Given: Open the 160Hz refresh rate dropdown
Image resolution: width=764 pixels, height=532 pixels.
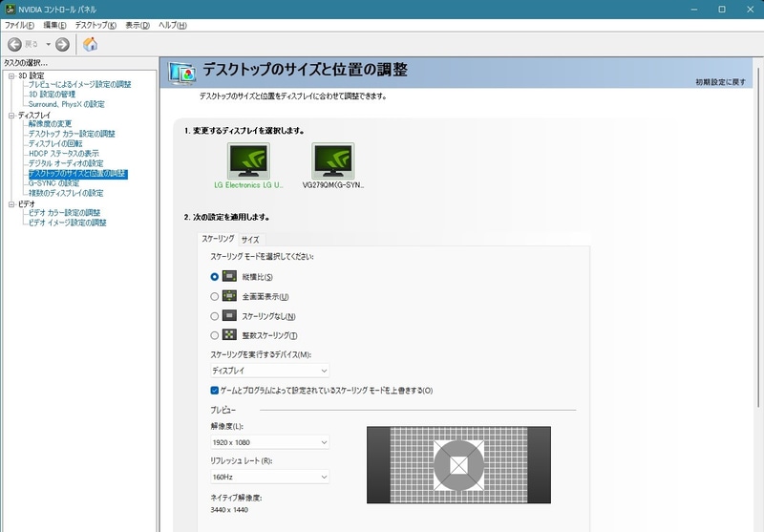Looking at the screenshot, I should (270, 477).
